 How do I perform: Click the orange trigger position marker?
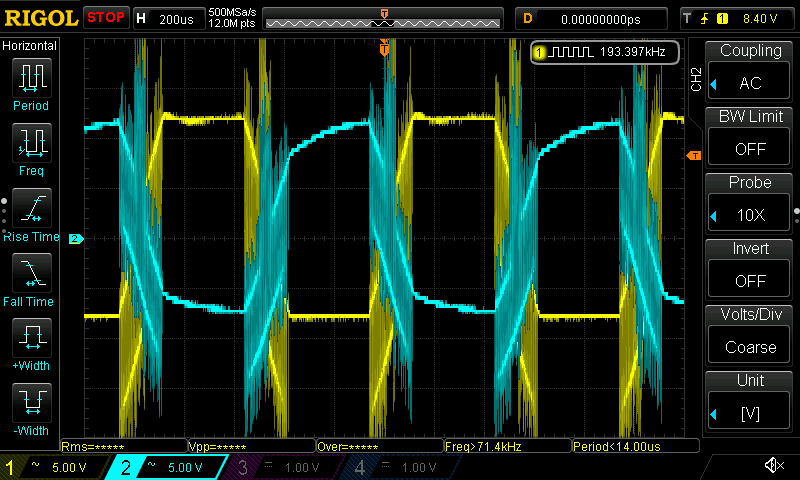tap(384, 48)
